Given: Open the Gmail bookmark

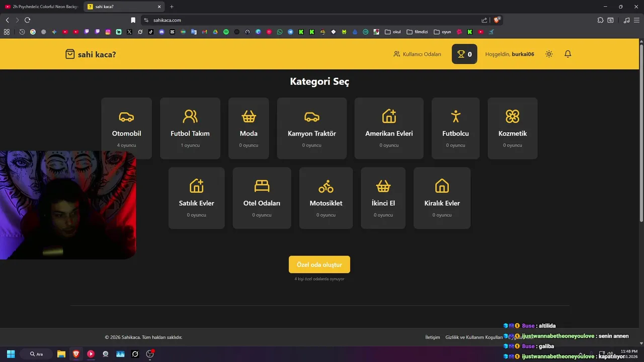Looking at the screenshot, I should [204, 32].
